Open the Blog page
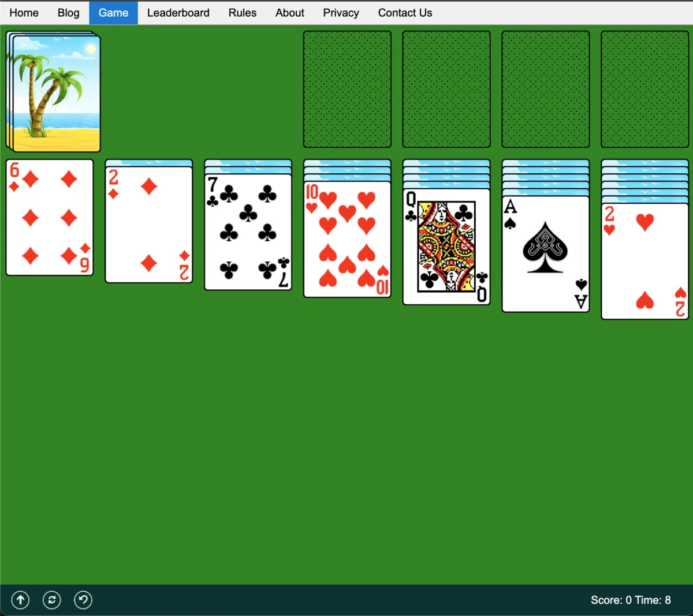 click(69, 13)
